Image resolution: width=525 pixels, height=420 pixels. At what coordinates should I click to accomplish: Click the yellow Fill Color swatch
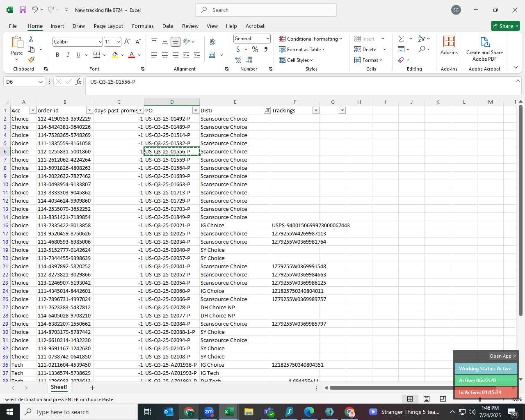(x=115, y=55)
